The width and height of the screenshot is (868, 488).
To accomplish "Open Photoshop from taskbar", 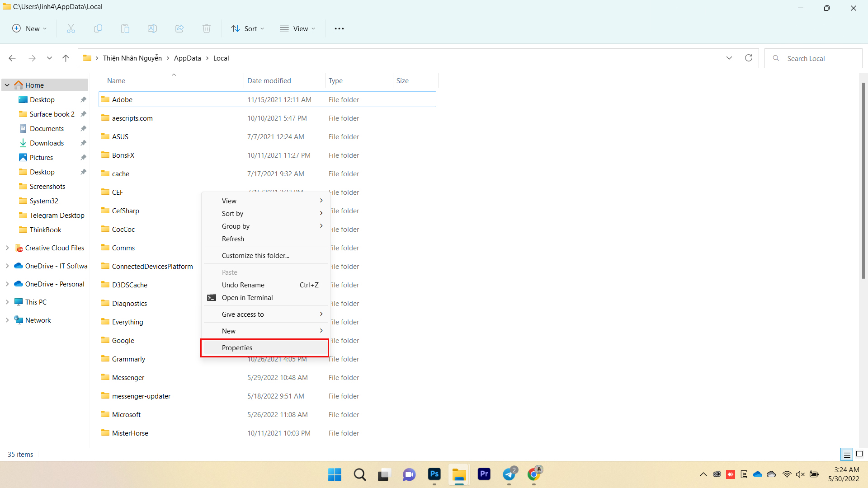I will click(434, 474).
